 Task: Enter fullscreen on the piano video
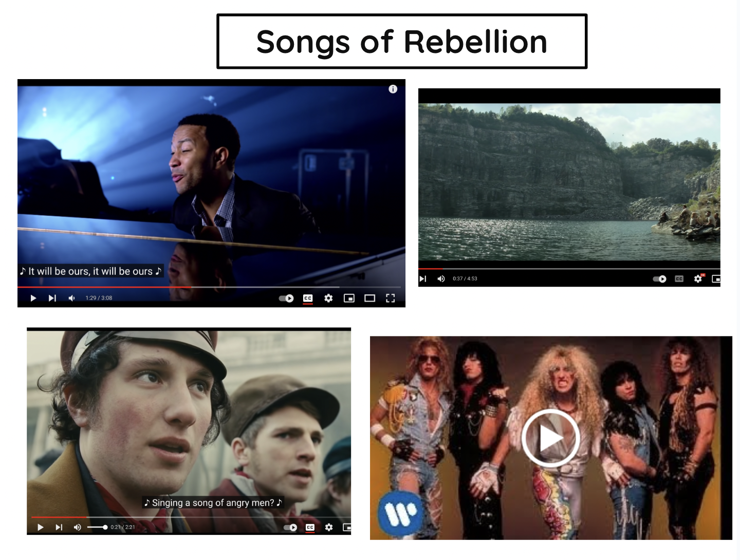click(x=390, y=298)
